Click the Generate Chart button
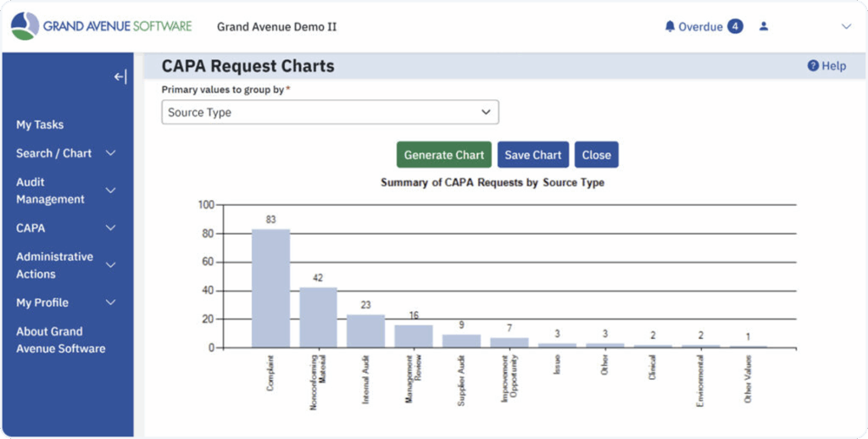The image size is (868, 439). [443, 155]
